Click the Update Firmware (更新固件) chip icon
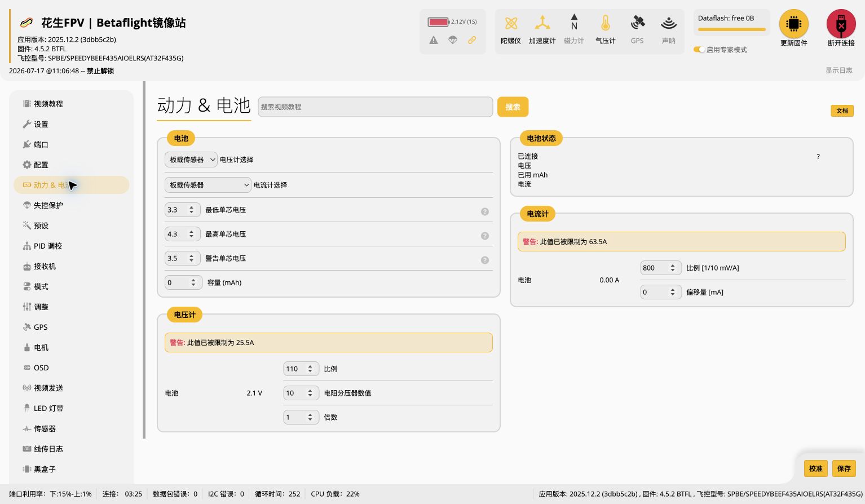The height and width of the screenshot is (504, 865). coord(793,24)
